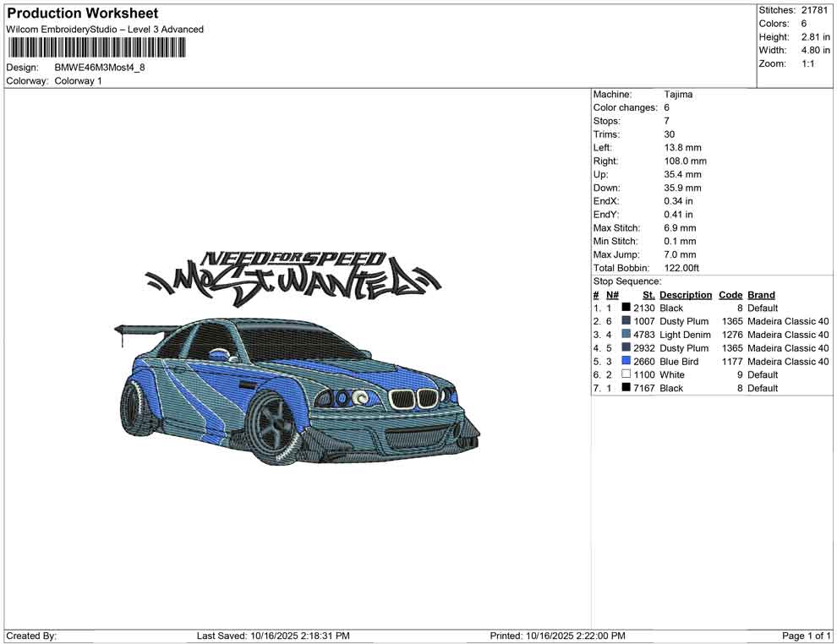
Task: Click the Colorway 1 label
Action: [78, 81]
